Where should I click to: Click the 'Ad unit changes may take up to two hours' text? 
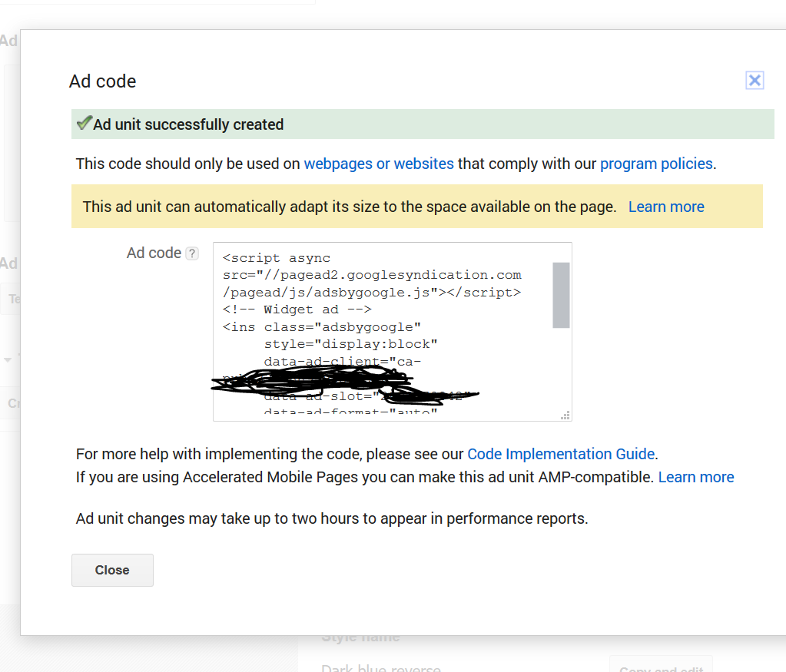coord(332,518)
